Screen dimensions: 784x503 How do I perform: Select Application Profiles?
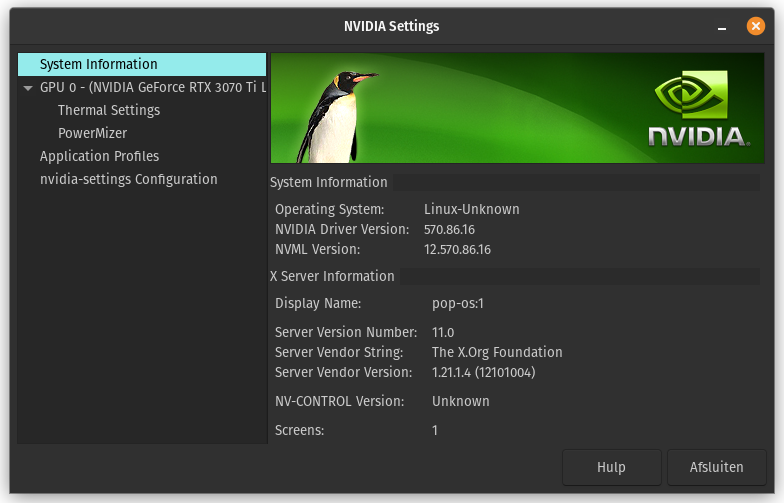tap(100, 156)
